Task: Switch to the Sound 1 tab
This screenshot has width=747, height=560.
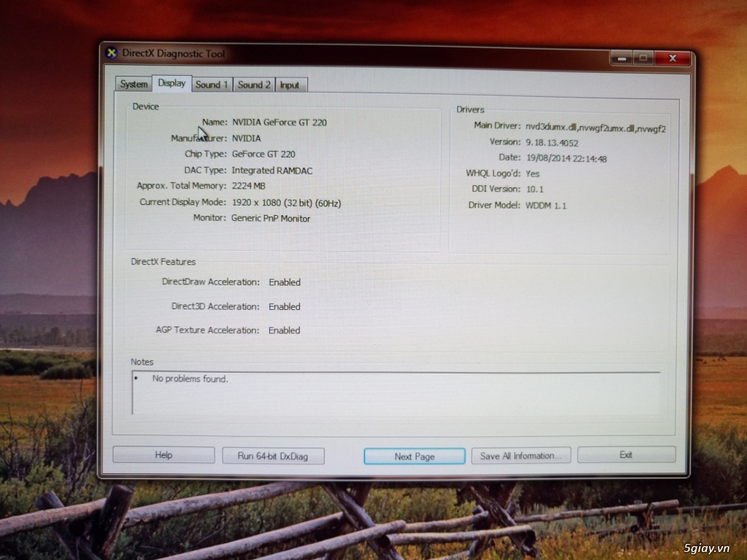Action: point(212,85)
